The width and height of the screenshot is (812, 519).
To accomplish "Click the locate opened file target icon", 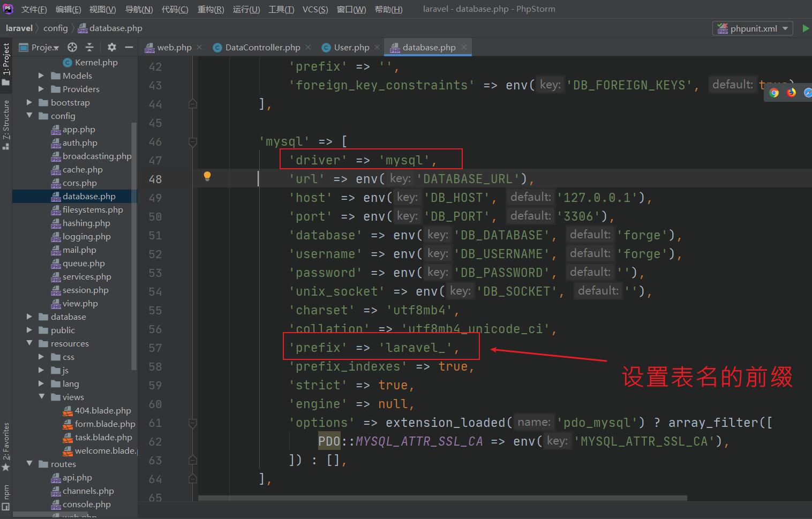I will (72, 47).
